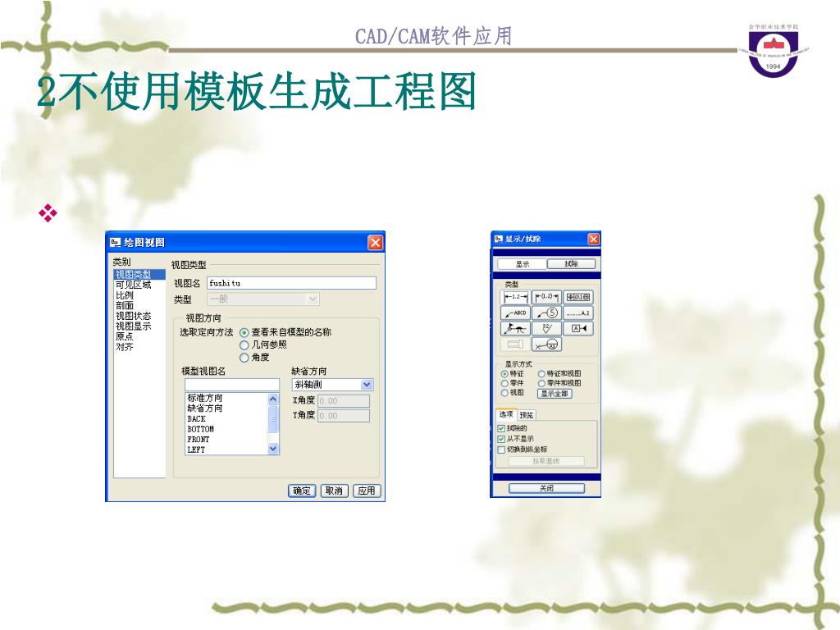
Task: Select 比例 category
Action: 139,295
